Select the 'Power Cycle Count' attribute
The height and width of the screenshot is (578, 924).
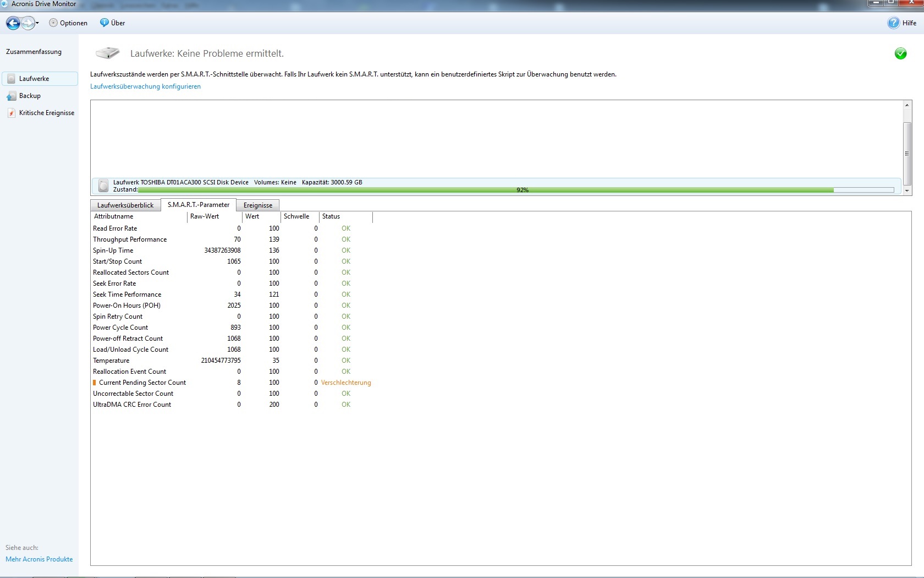click(x=120, y=328)
